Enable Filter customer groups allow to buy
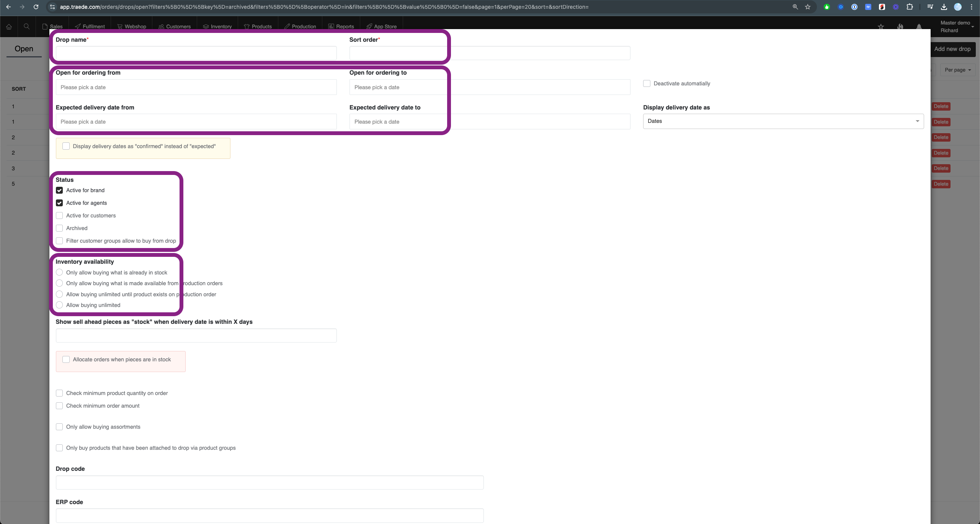This screenshot has height=524, width=980. click(x=59, y=241)
